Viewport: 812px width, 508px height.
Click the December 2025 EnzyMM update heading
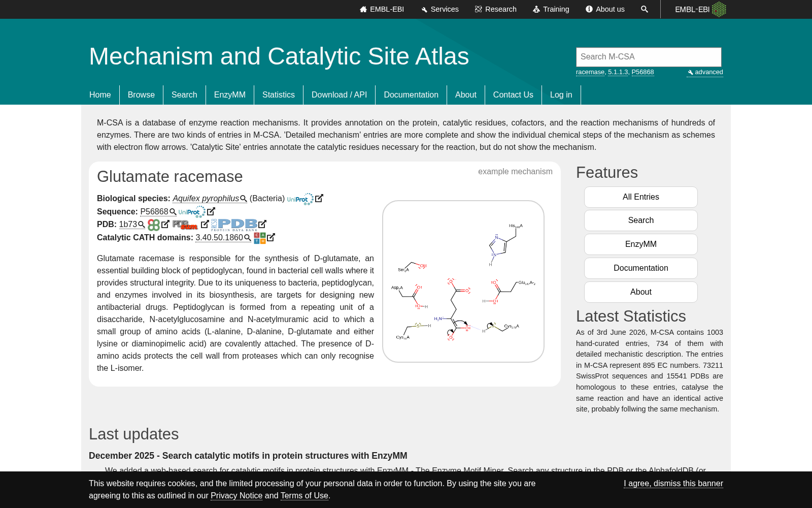click(248, 456)
